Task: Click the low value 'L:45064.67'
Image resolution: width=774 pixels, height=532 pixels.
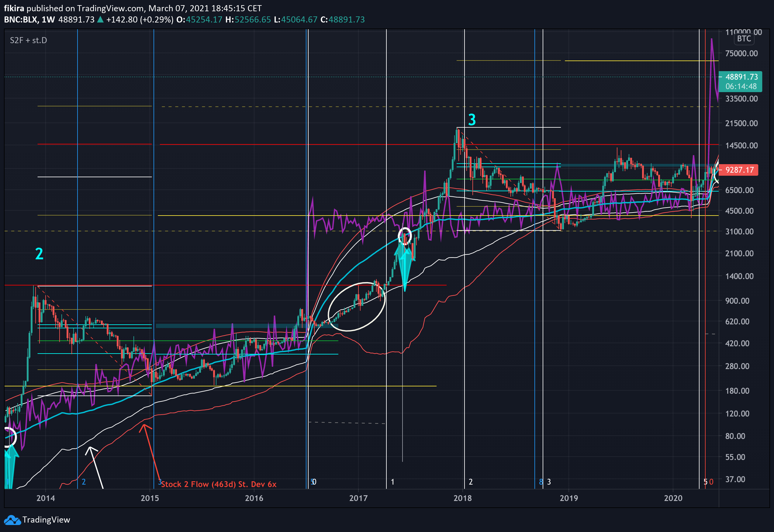Action: pyautogui.click(x=296, y=20)
